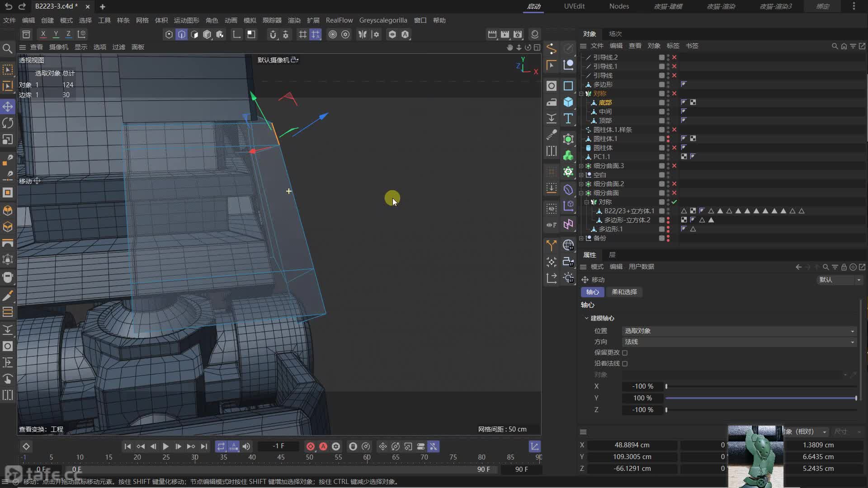Click the 轴心 tab button
The image size is (868, 488).
tap(592, 292)
